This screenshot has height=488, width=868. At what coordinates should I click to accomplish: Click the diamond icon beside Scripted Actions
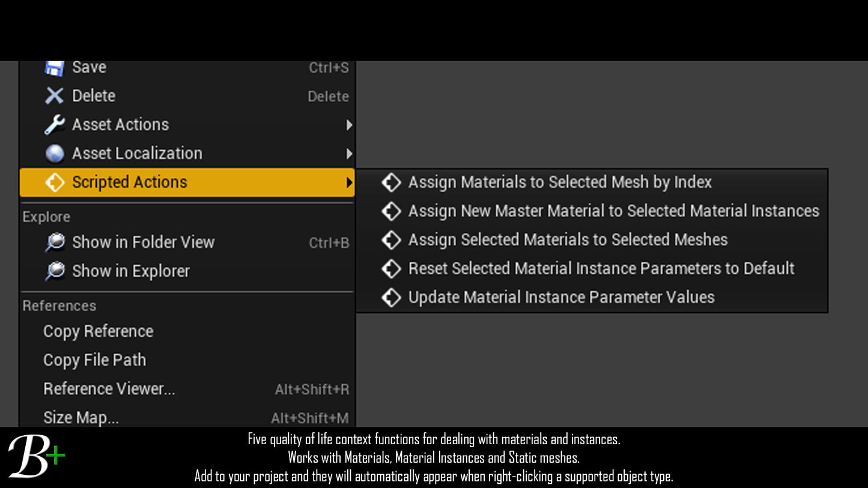pos(55,182)
